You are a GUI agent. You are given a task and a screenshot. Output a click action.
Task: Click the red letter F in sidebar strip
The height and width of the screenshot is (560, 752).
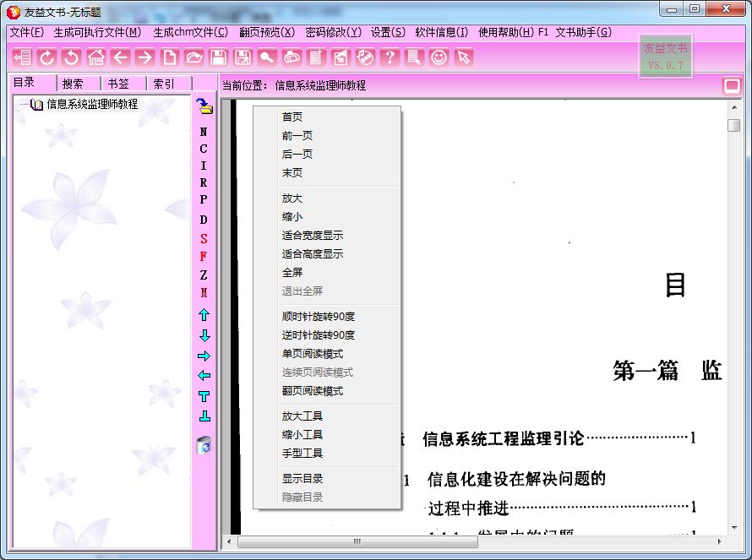204,257
